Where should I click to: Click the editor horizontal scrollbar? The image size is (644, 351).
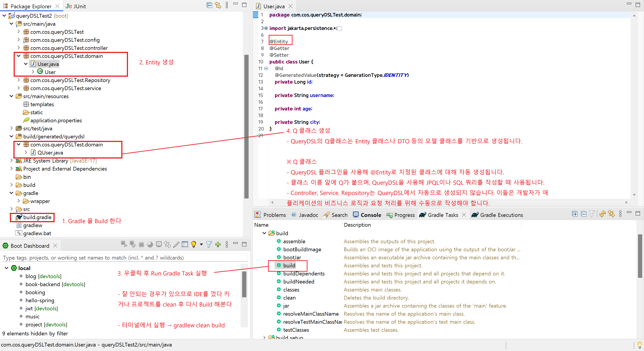[x=449, y=202]
